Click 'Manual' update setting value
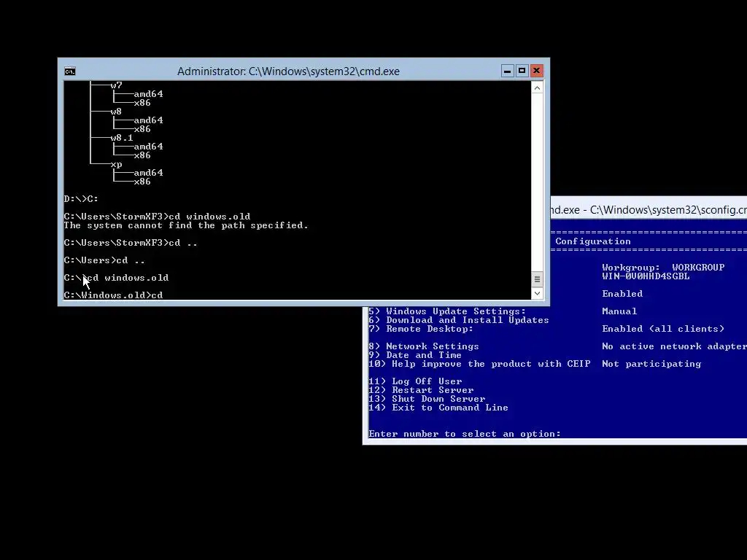The height and width of the screenshot is (560, 747). (x=619, y=311)
